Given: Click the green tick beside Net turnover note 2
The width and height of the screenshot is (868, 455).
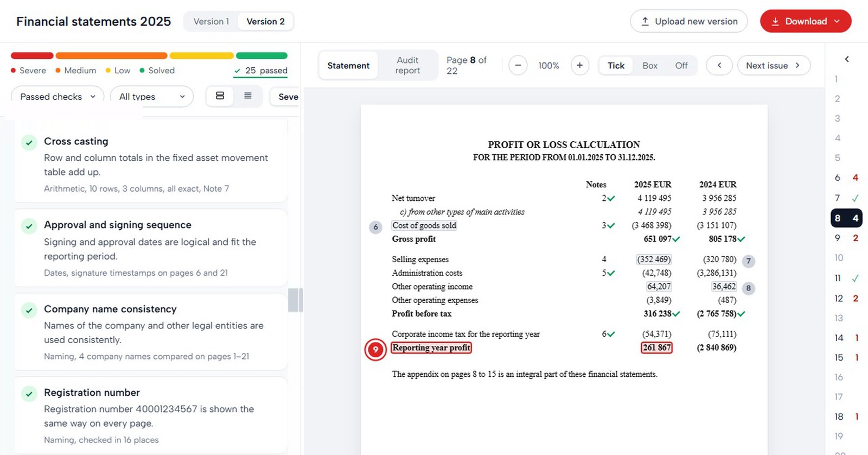Looking at the screenshot, I should pyautogui.click(x=611, y=199).
